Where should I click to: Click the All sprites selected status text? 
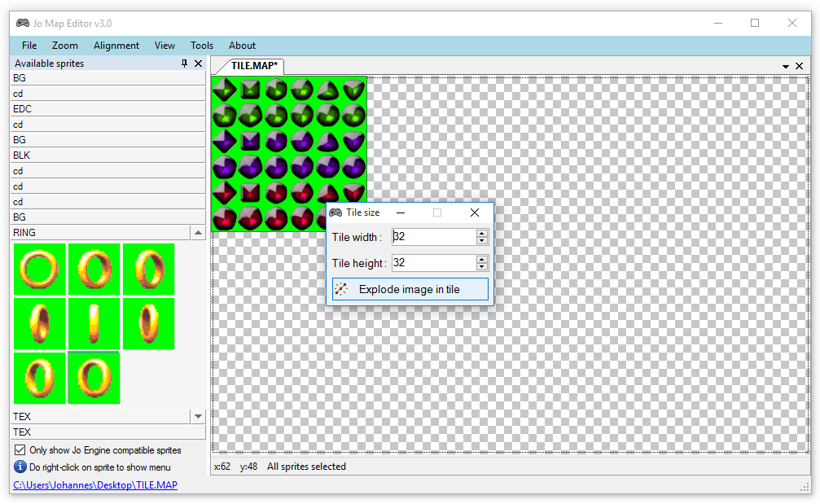click(306, 467)
